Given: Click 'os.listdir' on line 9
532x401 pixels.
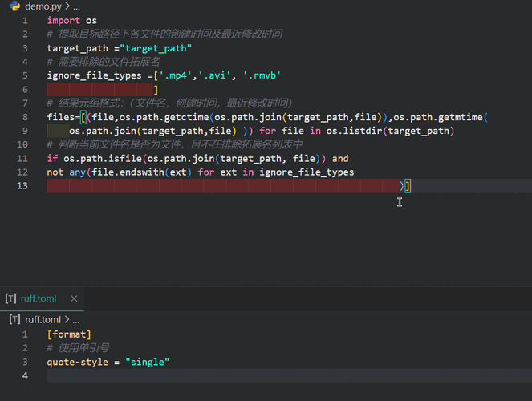Looking at the screenshot, I should point(354,131).
